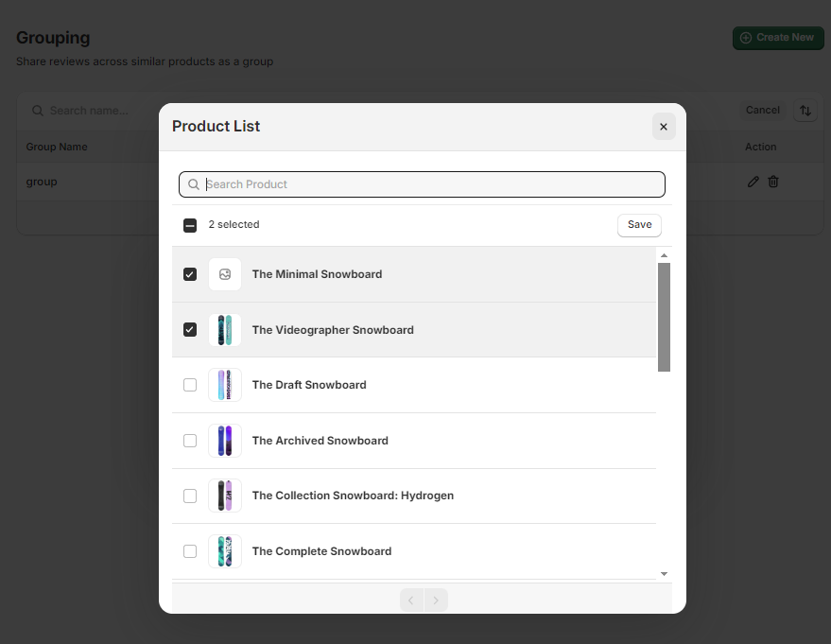Click The Minimal Snowboard placeholder image icon
The width and height of the screenshot is (831, 644).
[x=225, y=274]
